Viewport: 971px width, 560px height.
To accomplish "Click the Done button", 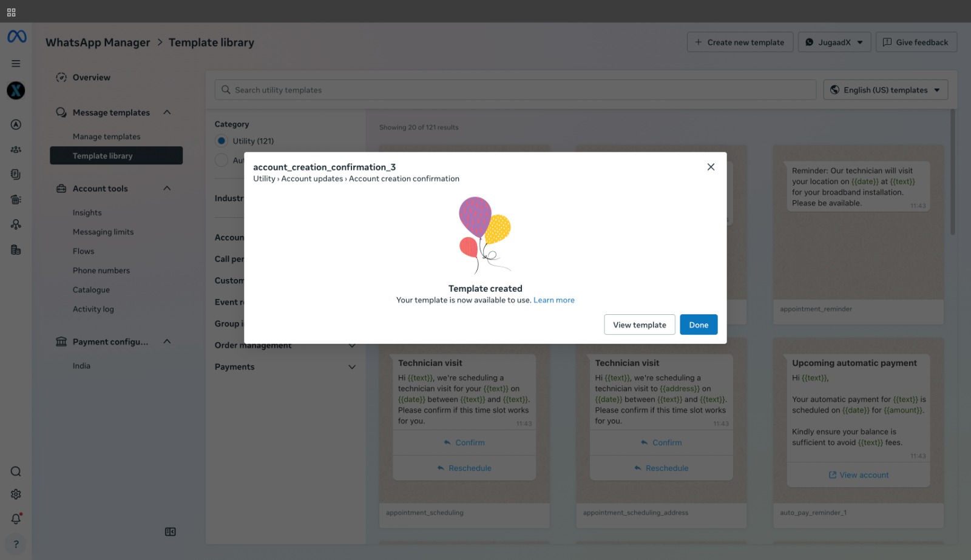I will [x=699, y=325].
